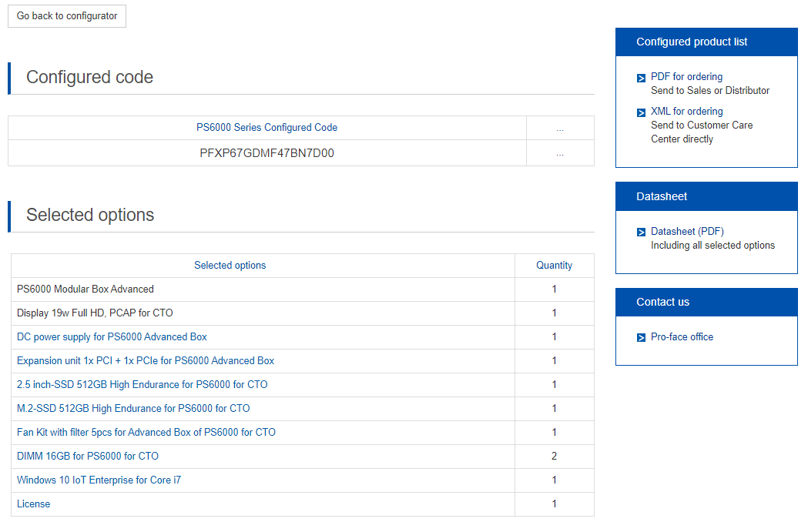
Task: Click arrow icon beside PDF for ordering
Action: point(641,79)
